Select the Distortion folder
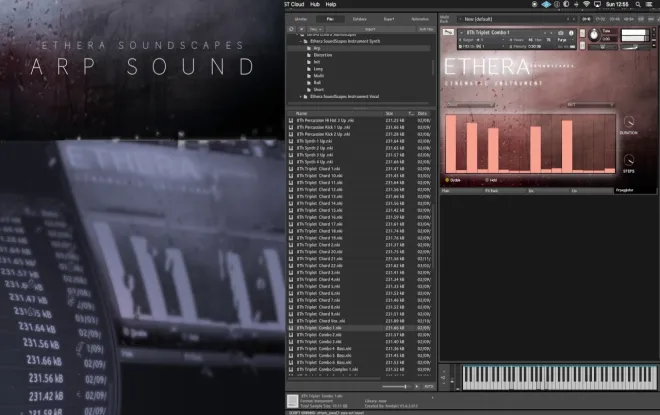This screenshot has height=415, width=660. point(322,55)
